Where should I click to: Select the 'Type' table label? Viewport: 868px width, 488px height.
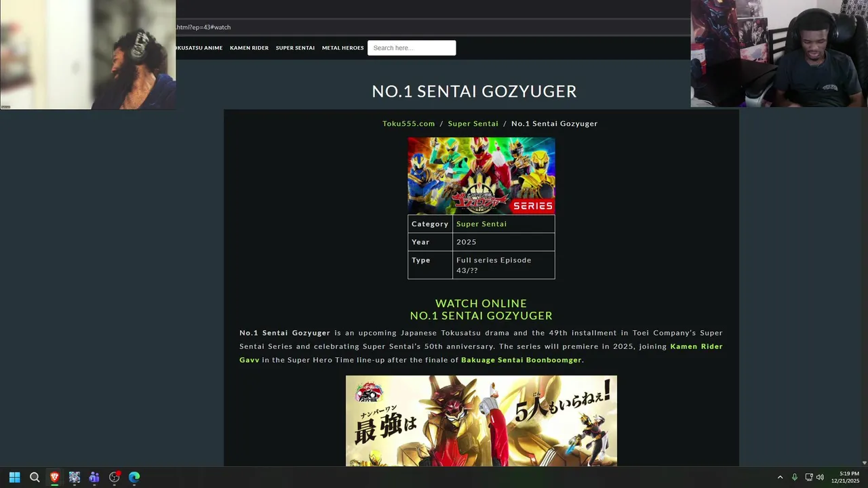click(x=420, y=260)
